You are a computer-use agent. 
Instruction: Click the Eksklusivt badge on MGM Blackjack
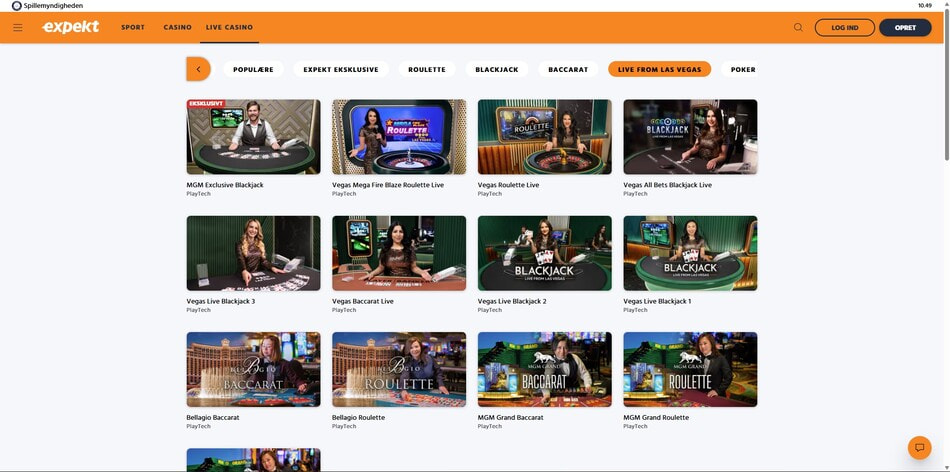[205, 104]
